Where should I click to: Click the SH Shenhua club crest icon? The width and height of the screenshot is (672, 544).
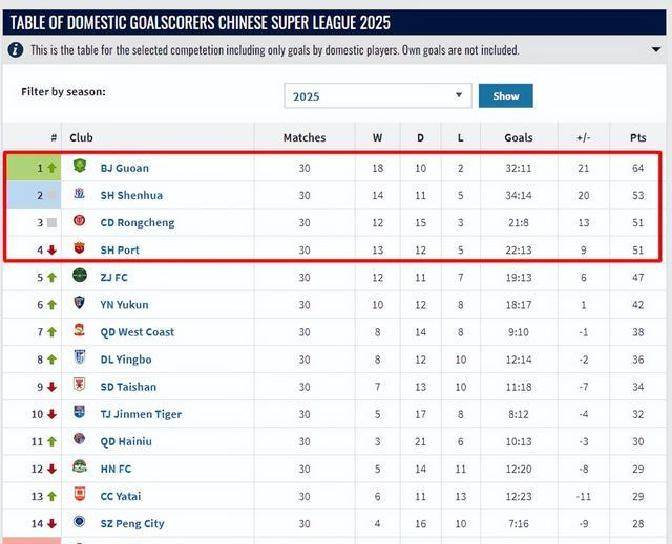(80, 194)
